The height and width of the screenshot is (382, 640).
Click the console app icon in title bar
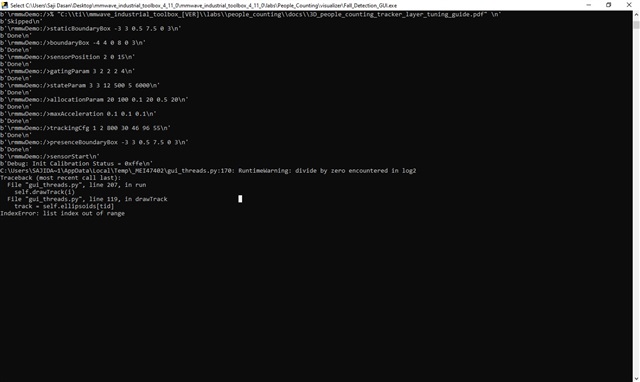[x=4, y=5]
